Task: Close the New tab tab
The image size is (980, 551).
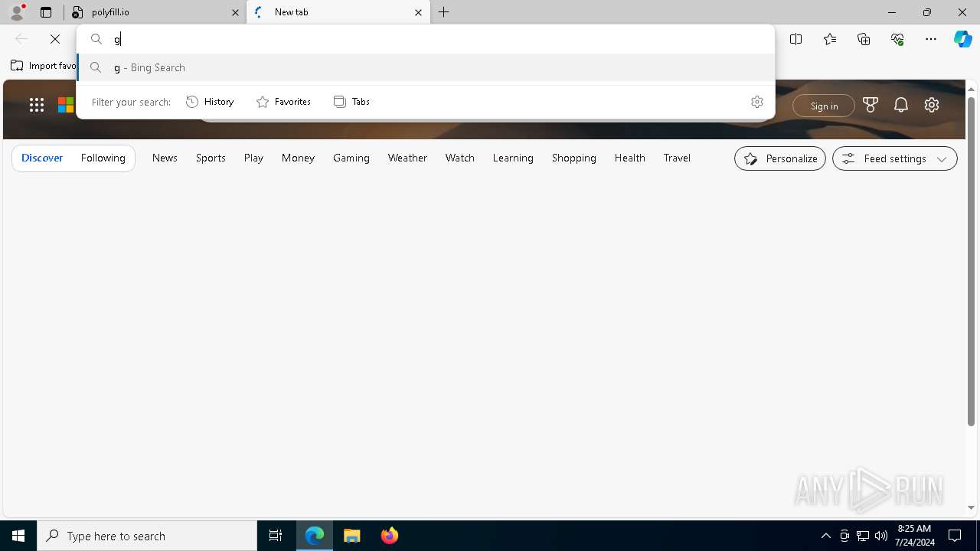Action: [418, 12]
